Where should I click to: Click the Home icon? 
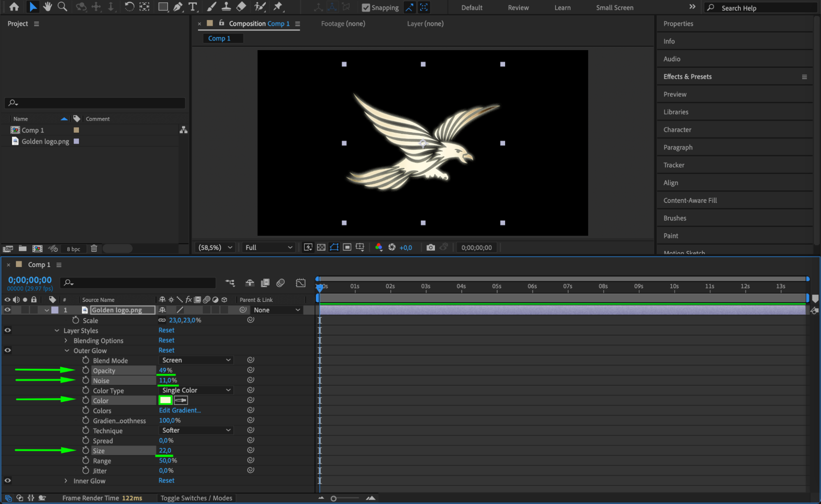pos(14,7)
